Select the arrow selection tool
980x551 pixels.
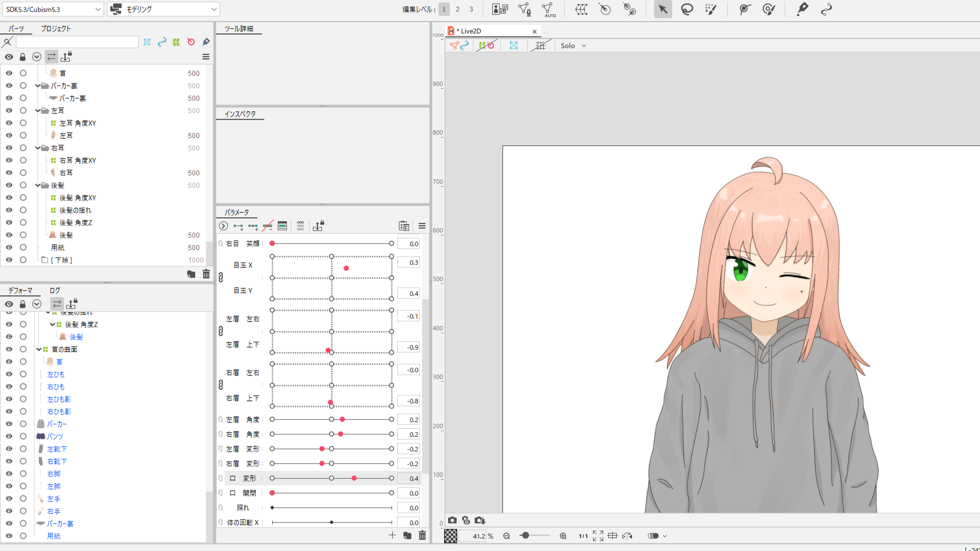(x=663, y=9)
